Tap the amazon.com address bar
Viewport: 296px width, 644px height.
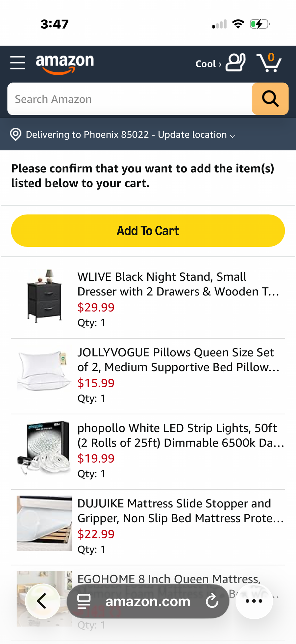[x=148, y=601]
